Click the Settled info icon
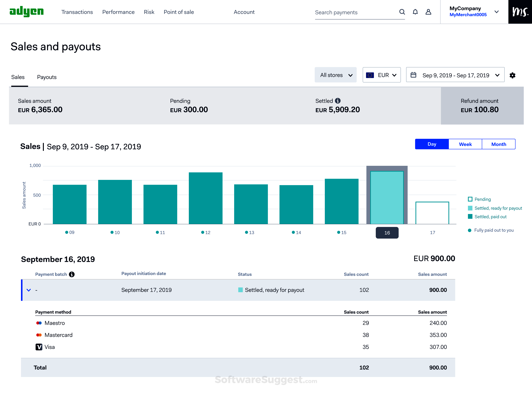Viewport: 532px width, 398px height. [x=338, y=101]
